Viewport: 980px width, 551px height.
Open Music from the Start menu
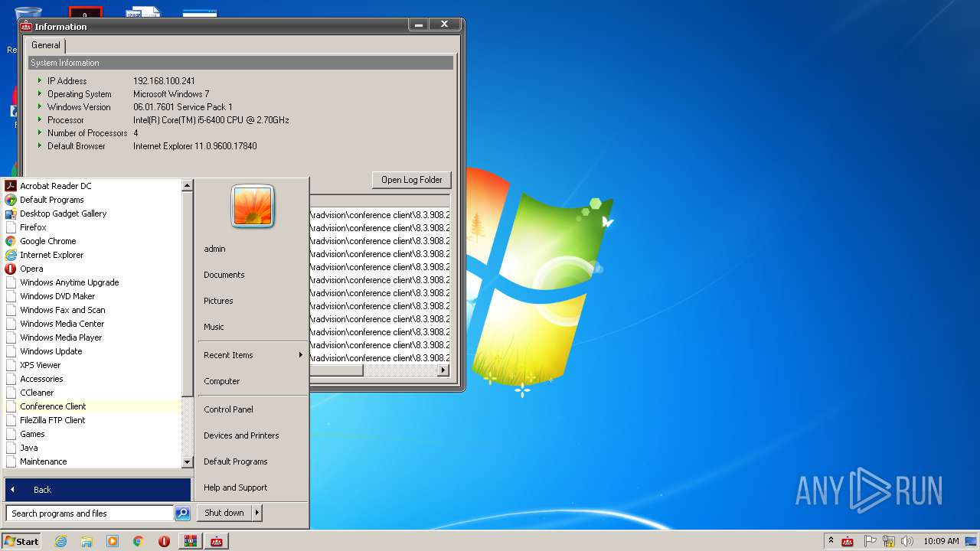214,327
